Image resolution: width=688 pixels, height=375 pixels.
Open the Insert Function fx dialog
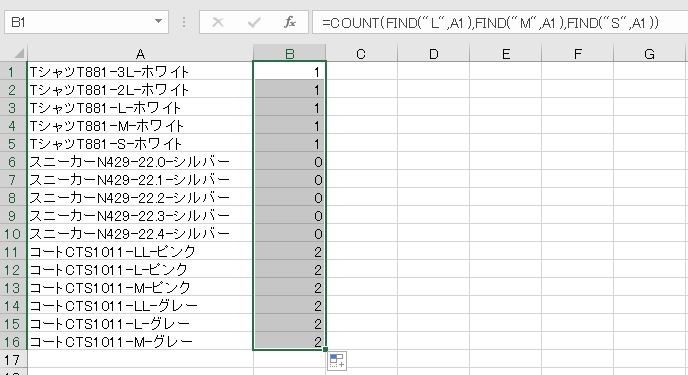coord(290,22)
